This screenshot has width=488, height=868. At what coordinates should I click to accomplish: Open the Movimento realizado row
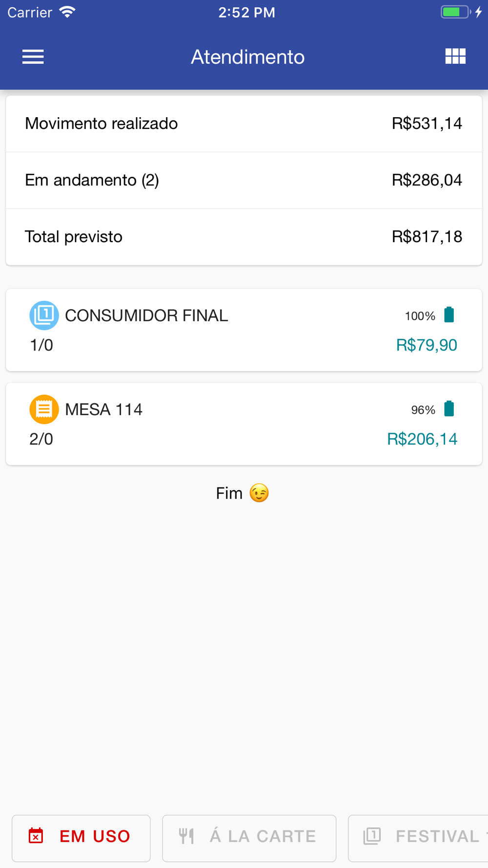pos(244,124)
